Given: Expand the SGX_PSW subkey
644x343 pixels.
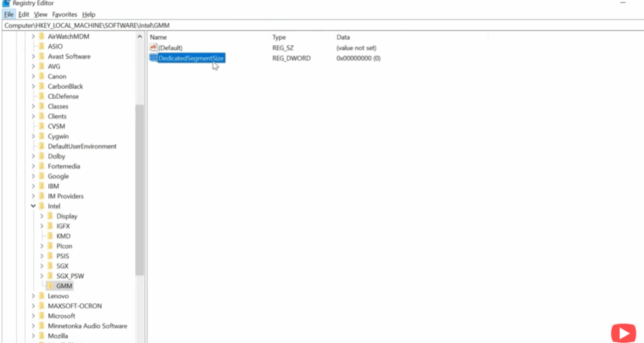Looking at the screenshot, I should click(x=42, y=276).
